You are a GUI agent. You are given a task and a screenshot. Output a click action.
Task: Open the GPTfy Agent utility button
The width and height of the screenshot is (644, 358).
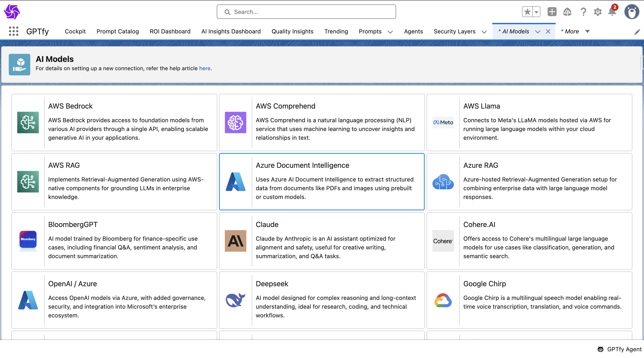tap(620, 349)
